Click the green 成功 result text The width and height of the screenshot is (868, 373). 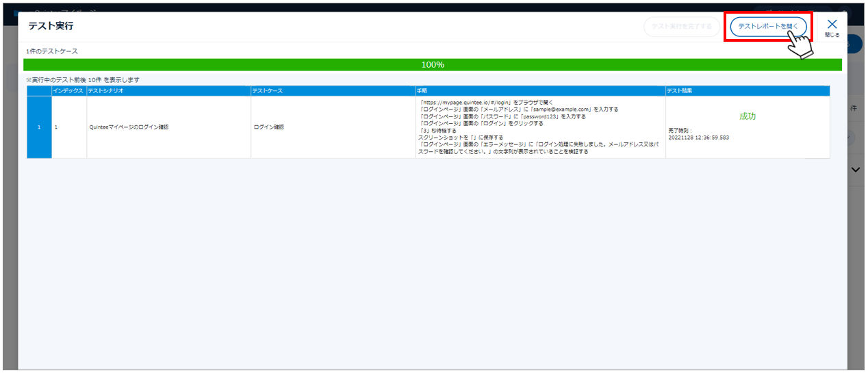pyautogui.click(x=747, y=116)
